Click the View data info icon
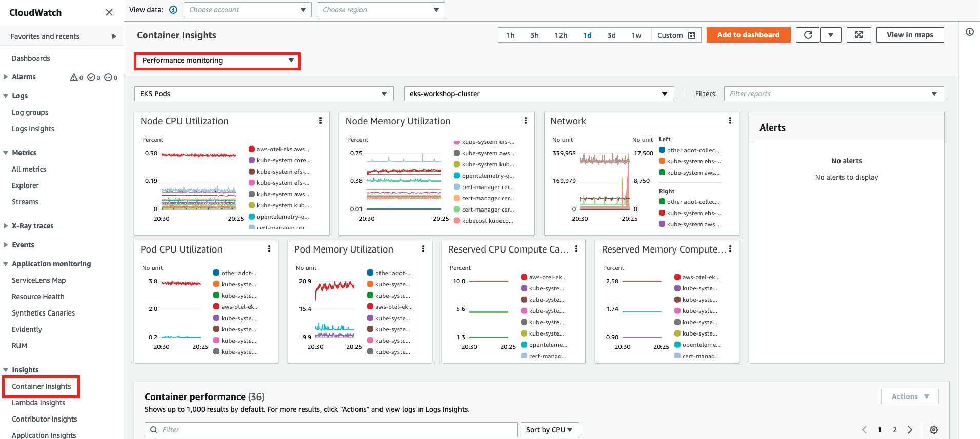Viewport: 980px width, 439px height. pos(173,10)
